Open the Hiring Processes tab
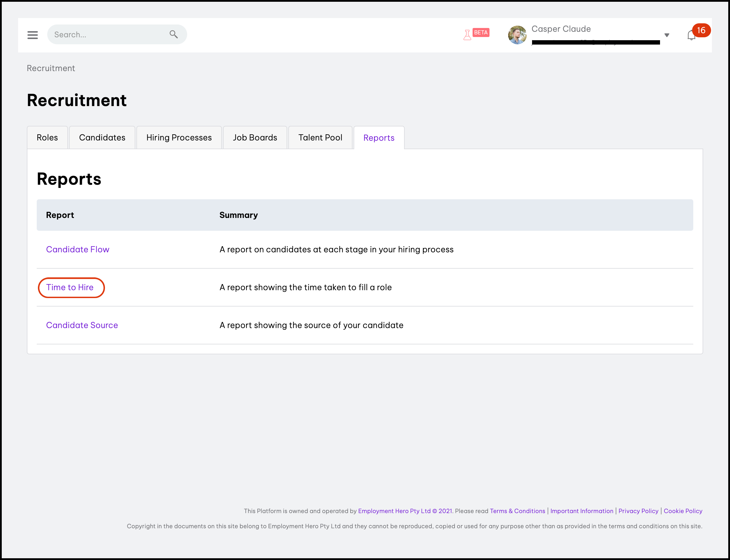This screenshot has height=560, width=730. tap(179, 138)
